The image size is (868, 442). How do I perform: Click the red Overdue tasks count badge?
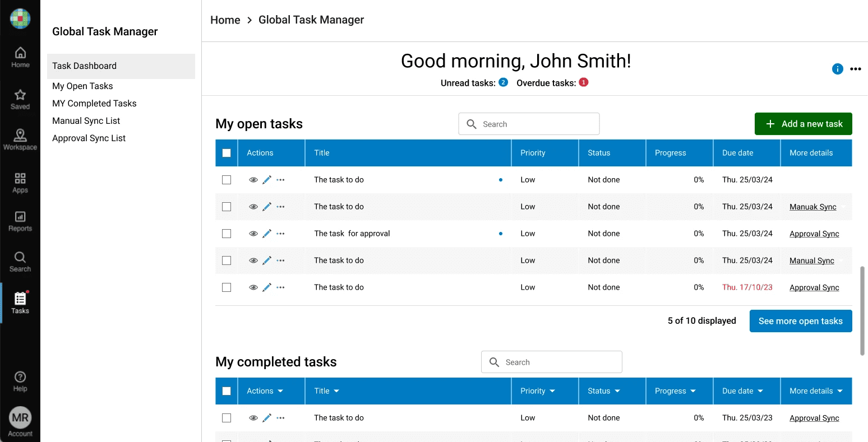[584, 82]
